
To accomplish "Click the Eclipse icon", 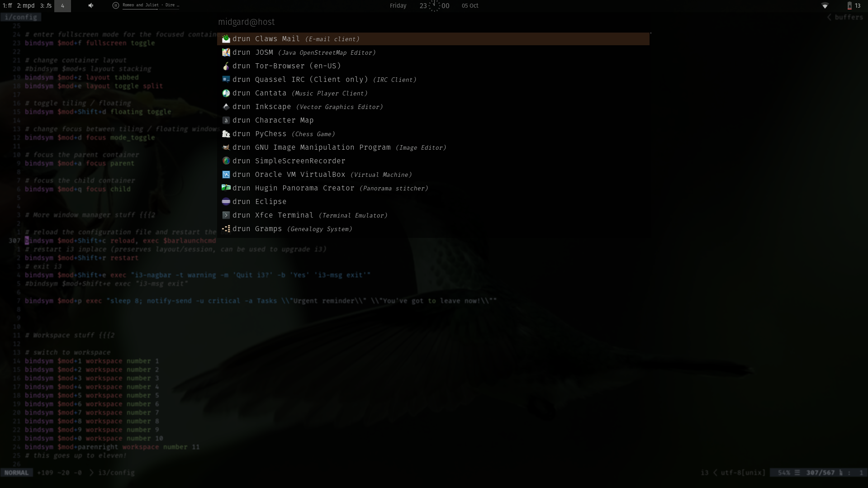I will point(226,202).
